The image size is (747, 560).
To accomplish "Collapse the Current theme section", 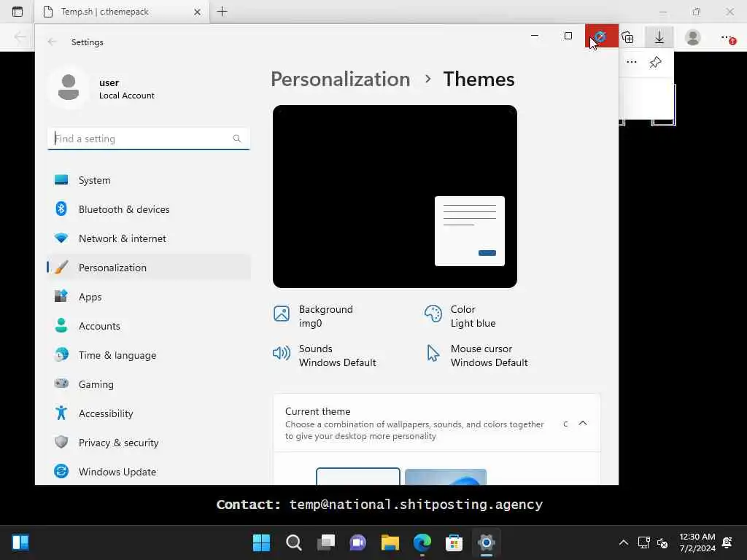I will point(583,423).
